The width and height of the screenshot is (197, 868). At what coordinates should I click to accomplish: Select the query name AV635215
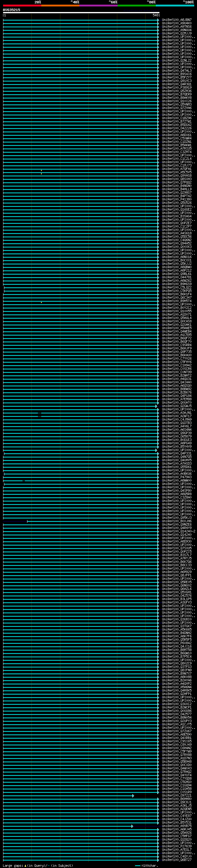click(x=11, y=10)
